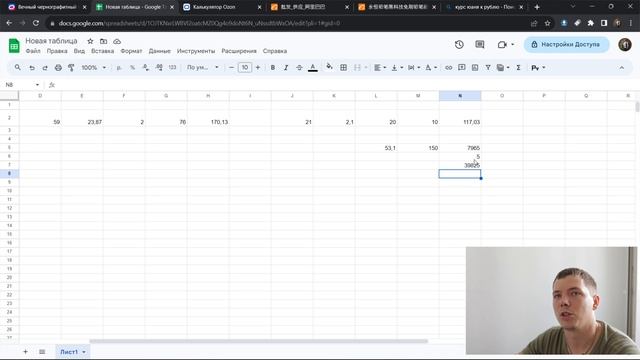Open the text color picker
Image resolution: width=640 pixels, height=360 pixels.
[313, 68]
